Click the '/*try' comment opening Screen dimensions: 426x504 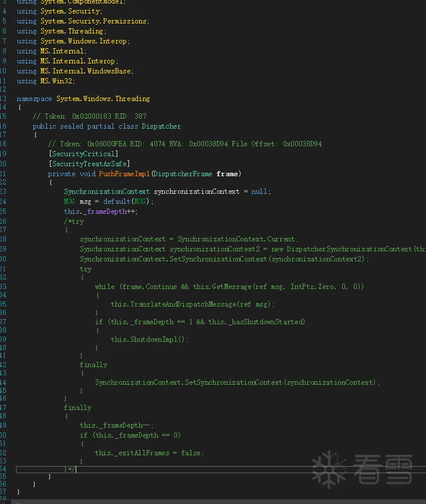[x=74, y=221]
